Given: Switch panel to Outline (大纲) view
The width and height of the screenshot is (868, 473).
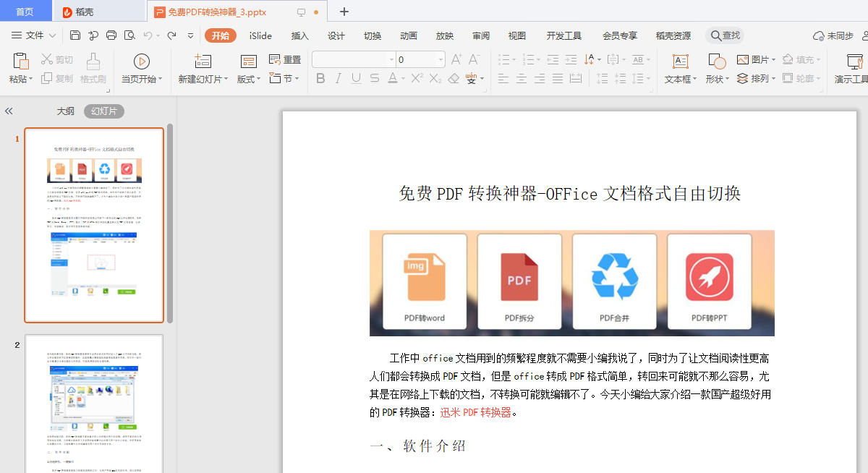Looking at the screenshot, I should pos(66,111).
